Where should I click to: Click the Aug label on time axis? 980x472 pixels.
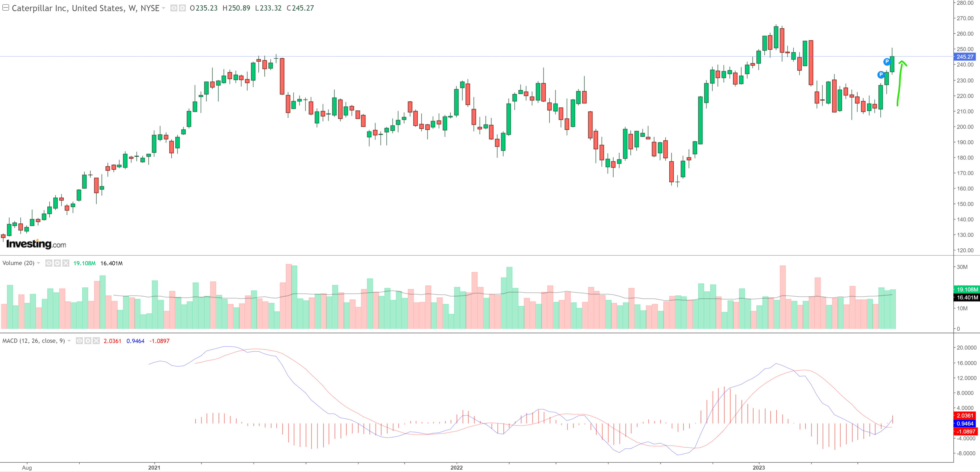pyautogui.click(x=27, y=467)
